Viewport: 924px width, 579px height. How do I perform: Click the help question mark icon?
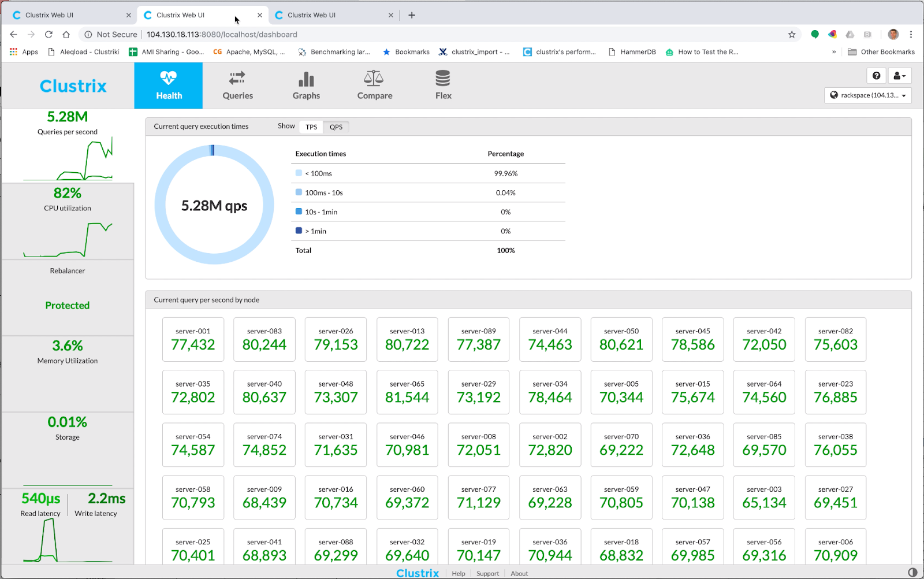(876, 76)
